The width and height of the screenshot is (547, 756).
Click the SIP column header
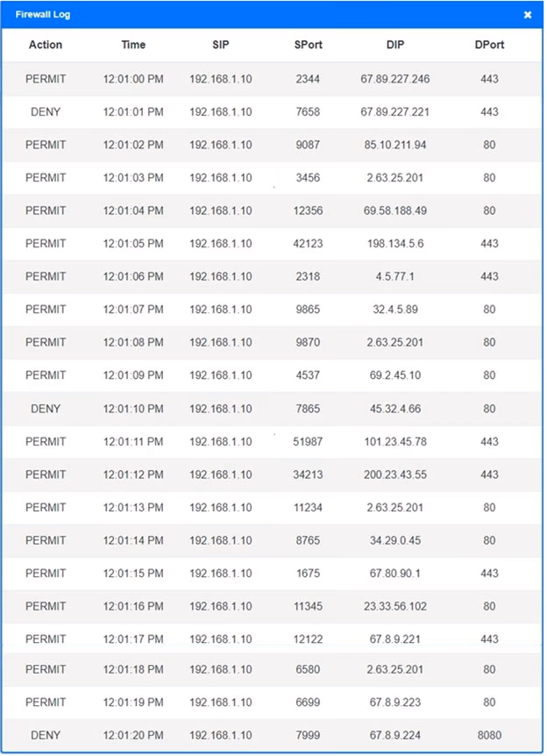(x=220, y=45)
